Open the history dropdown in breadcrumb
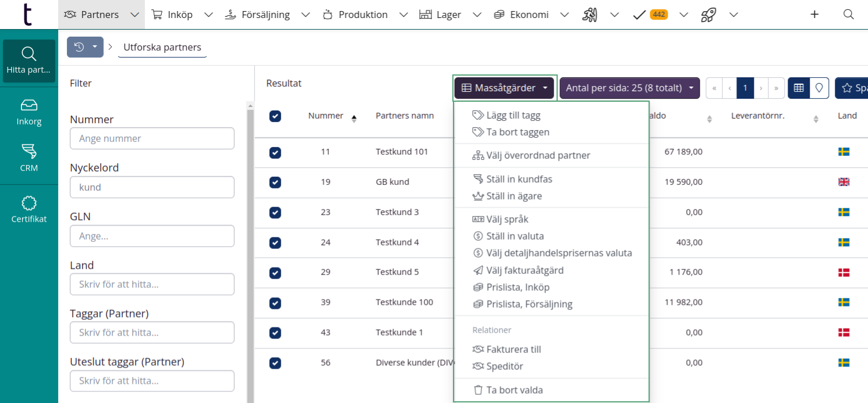The width and height of the screenshot is (868, 403). (x=85, y=47)
